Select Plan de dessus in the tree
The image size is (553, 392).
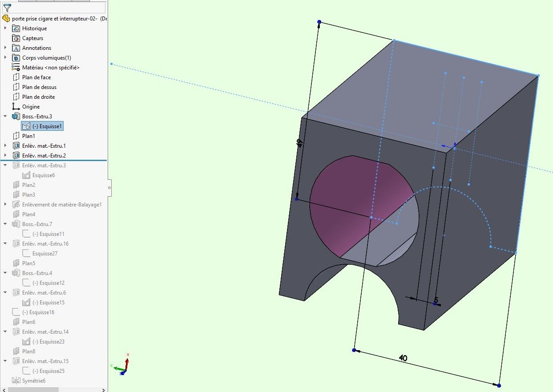pos(39,87)
